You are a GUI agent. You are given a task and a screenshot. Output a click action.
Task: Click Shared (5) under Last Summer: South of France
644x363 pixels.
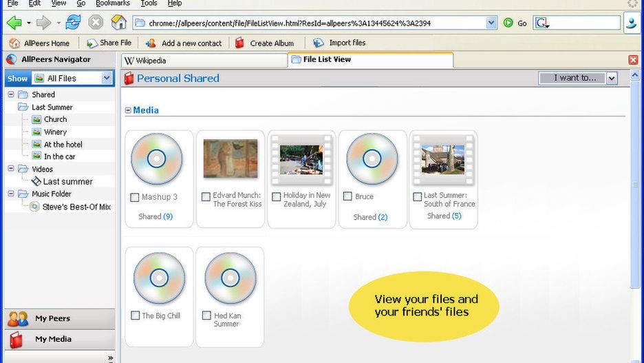444,216
